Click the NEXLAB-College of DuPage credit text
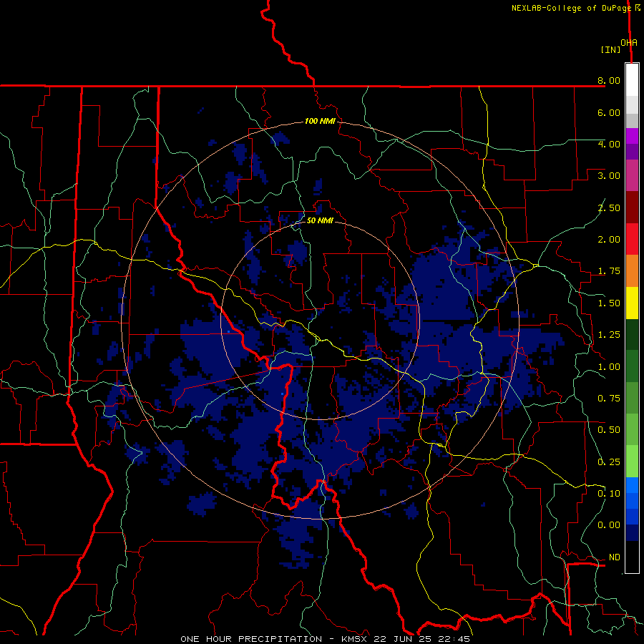The height and width of the screenshot is (644, 644). coord(571,8)
